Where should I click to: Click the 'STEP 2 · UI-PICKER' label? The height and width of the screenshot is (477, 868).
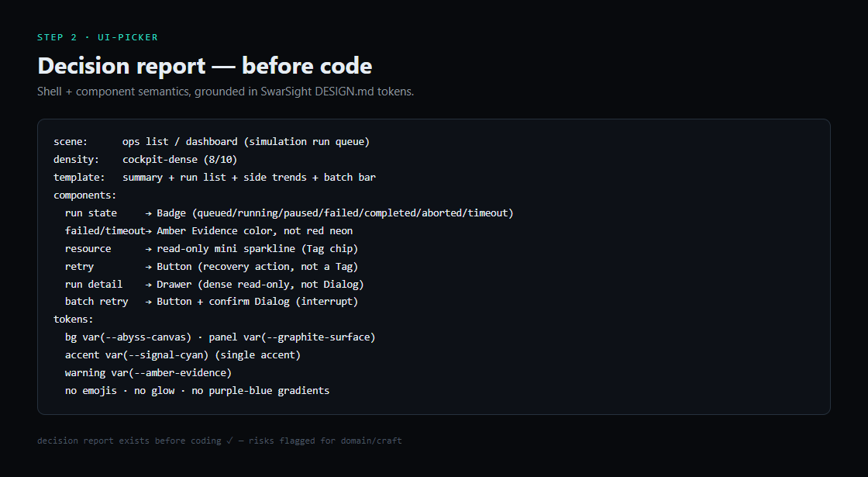click(x=98, y=37)
